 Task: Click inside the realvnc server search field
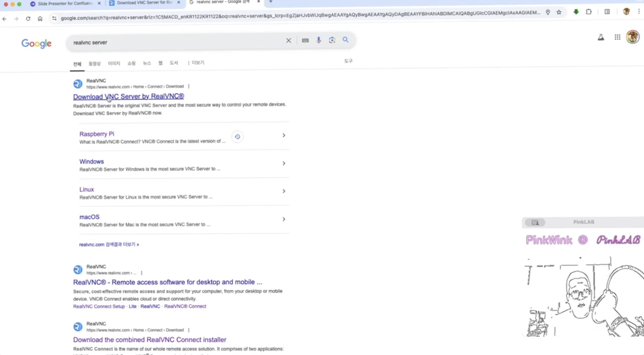(175, 42)
